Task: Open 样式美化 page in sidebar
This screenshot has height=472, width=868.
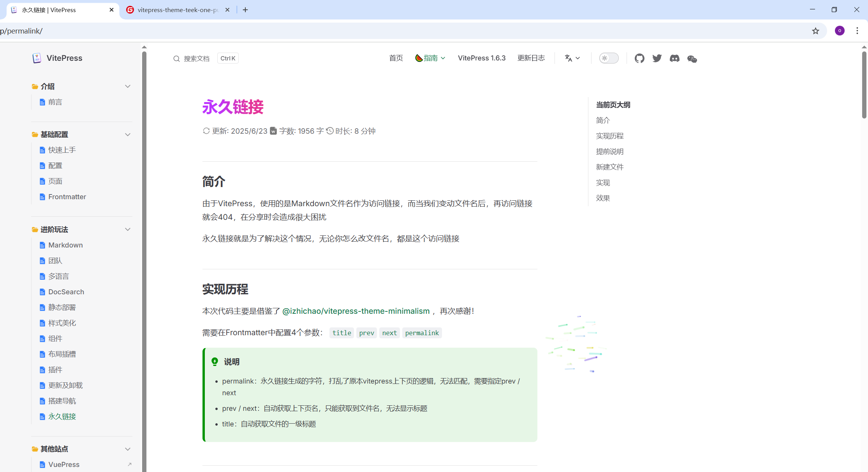Action: 62,323
